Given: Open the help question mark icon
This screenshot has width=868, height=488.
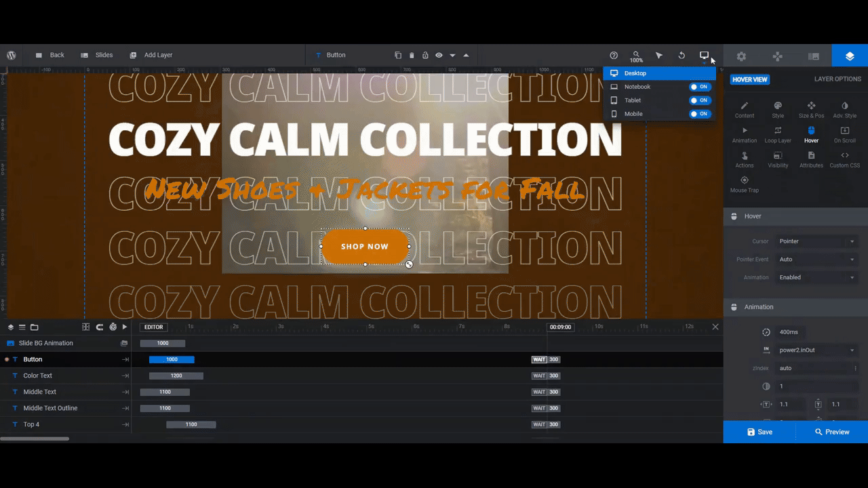Looking at the screenshot, I should point(614,55).
